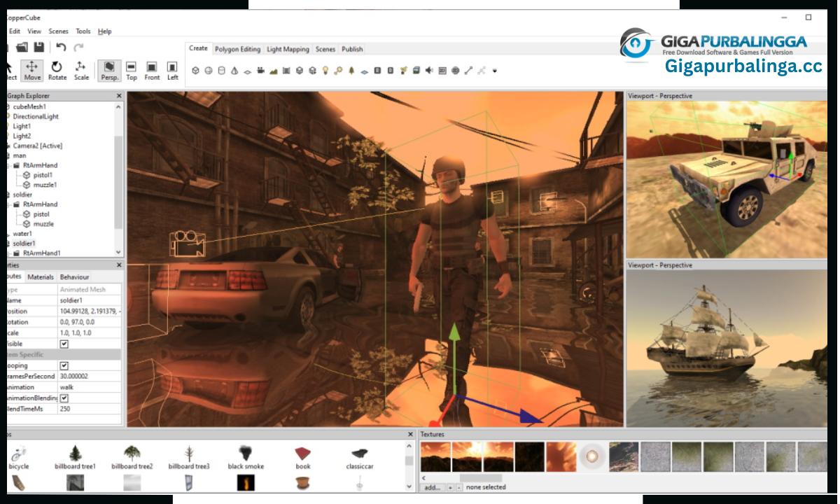Click prefabs panel scrollbar down arrow
Image resolution: width=840 pixels, height=504 pixels.
409,485
